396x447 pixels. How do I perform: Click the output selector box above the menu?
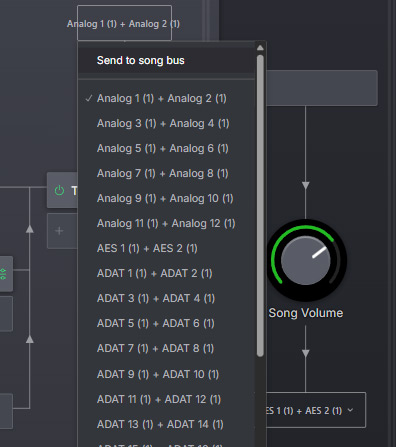(124, 23)
